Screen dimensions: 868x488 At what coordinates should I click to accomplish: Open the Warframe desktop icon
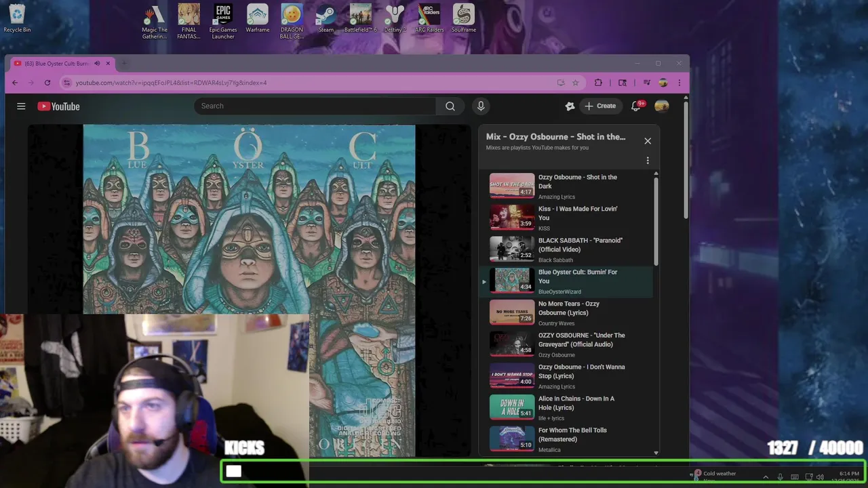click(258, 18)
